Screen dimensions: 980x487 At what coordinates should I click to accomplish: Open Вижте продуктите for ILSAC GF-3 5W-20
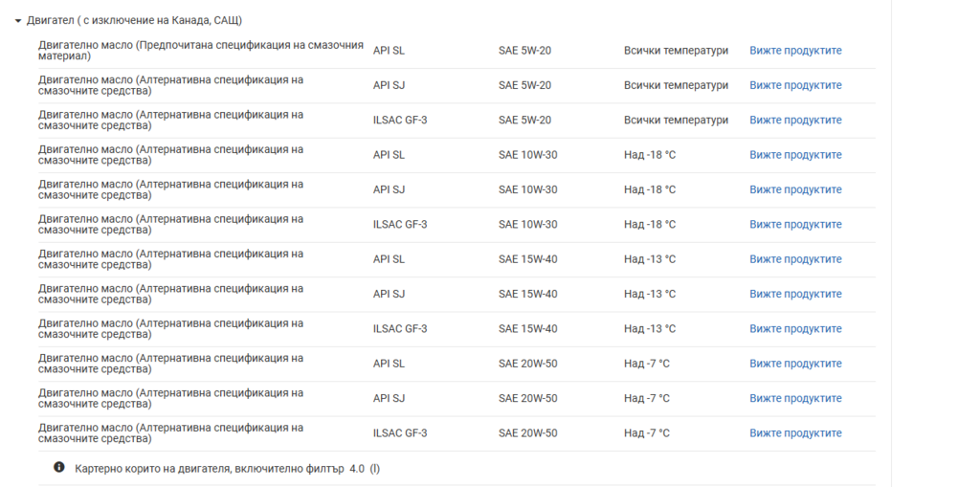[795, 120]
